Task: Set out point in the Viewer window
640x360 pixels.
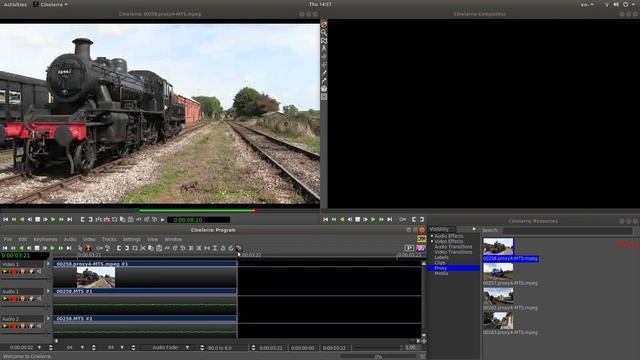Action: tap(91, 220)
